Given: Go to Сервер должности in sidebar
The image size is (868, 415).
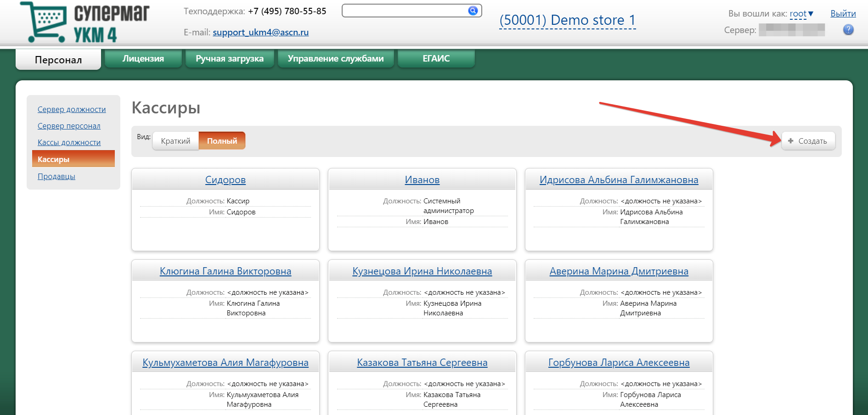Looking at the screenshot, I should 72,109.
